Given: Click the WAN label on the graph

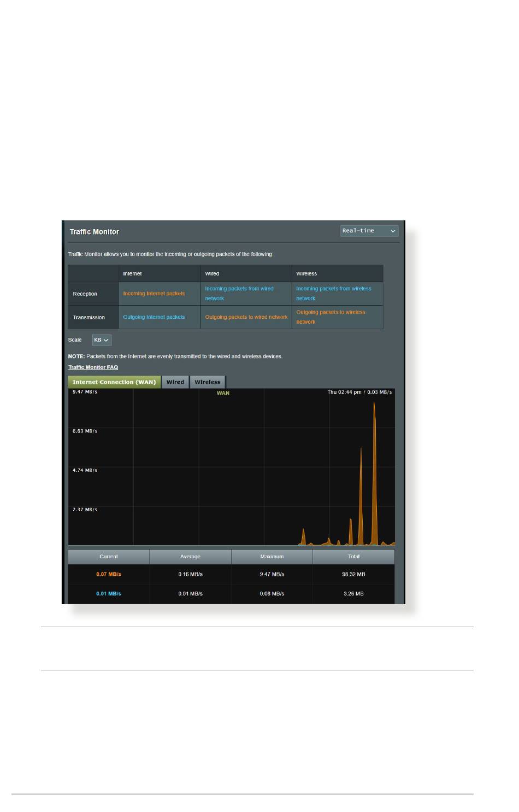Looking at the screenshot, I should 223,393.
